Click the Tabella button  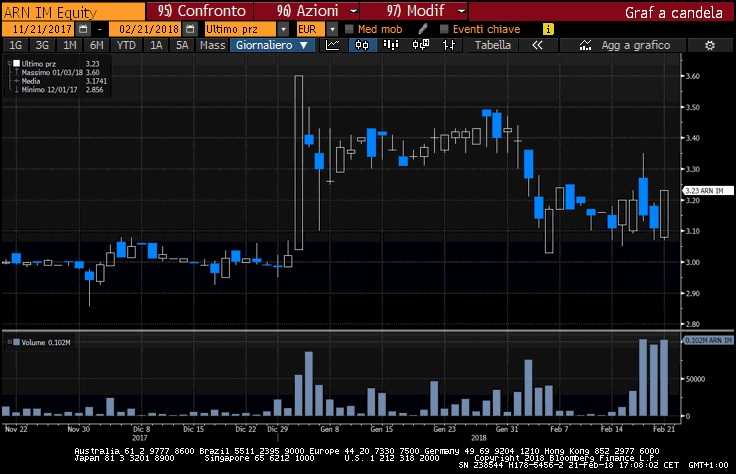pos(492,45)
